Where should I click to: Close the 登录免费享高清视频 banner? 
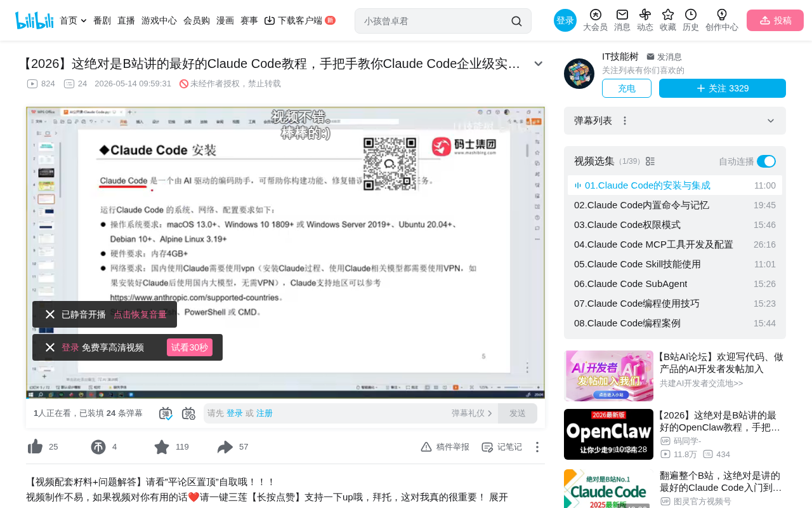pos(50,347)
